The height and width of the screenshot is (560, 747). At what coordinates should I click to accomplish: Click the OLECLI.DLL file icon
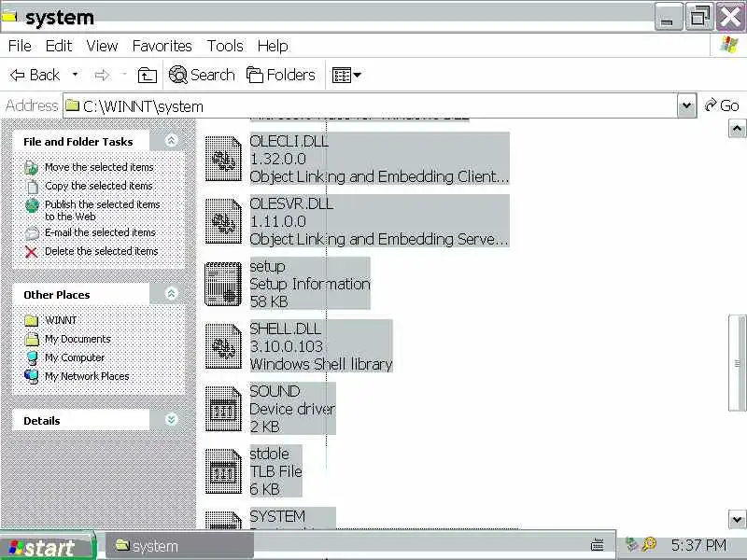coord(223,159)
